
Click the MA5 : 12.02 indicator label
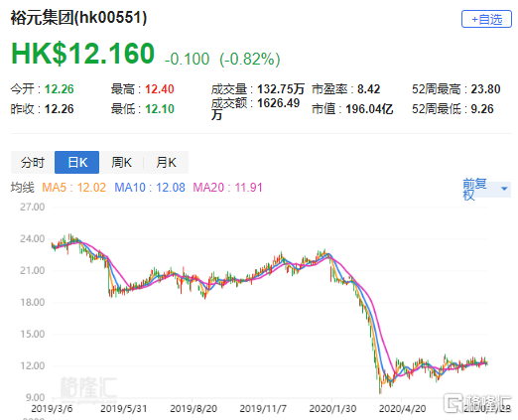[x=73, y=188]
